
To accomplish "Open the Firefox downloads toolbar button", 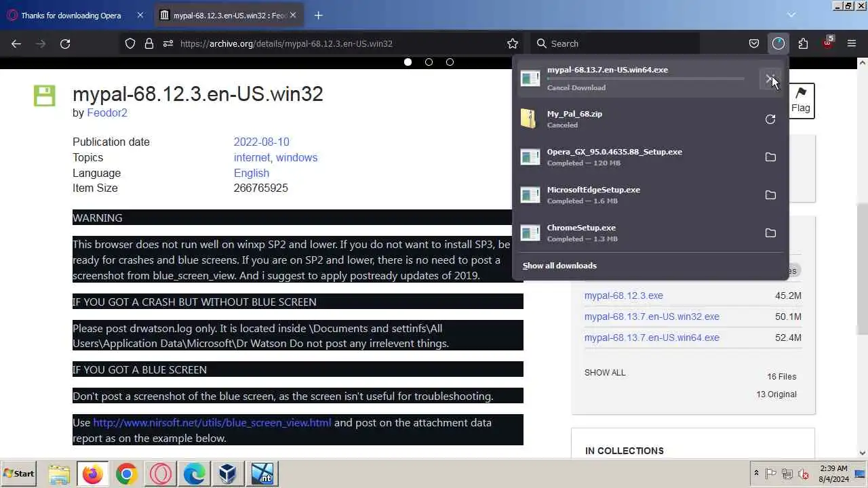I will point(778,43).
